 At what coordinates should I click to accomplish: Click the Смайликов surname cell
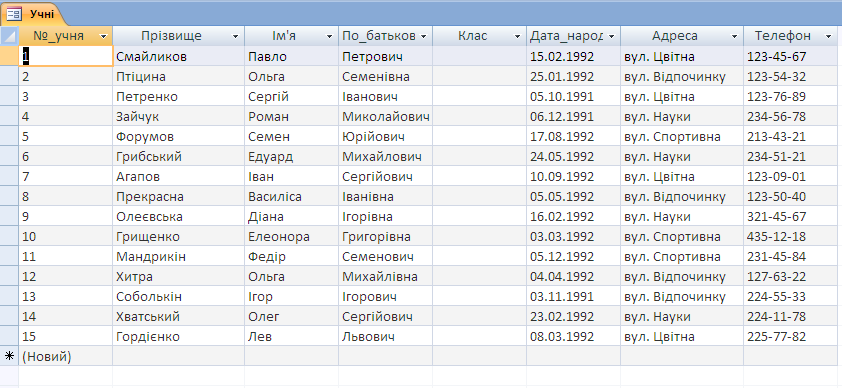(x=178, y=56)
